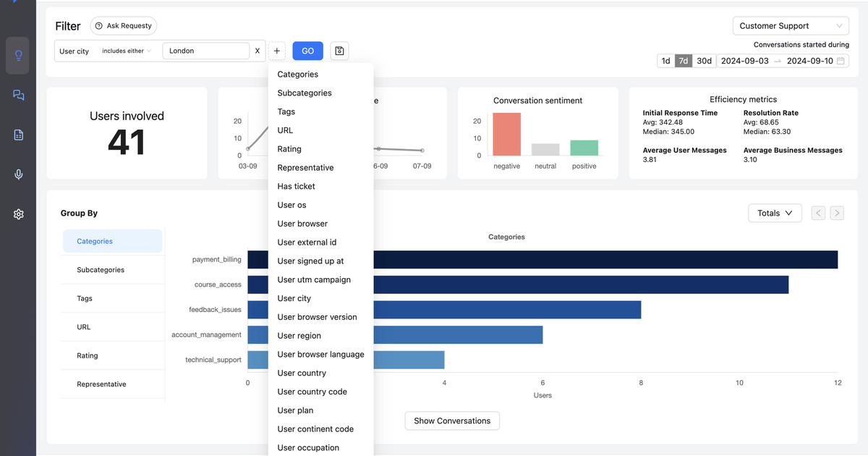Switch Group By to Representative tab

(113, 384)
